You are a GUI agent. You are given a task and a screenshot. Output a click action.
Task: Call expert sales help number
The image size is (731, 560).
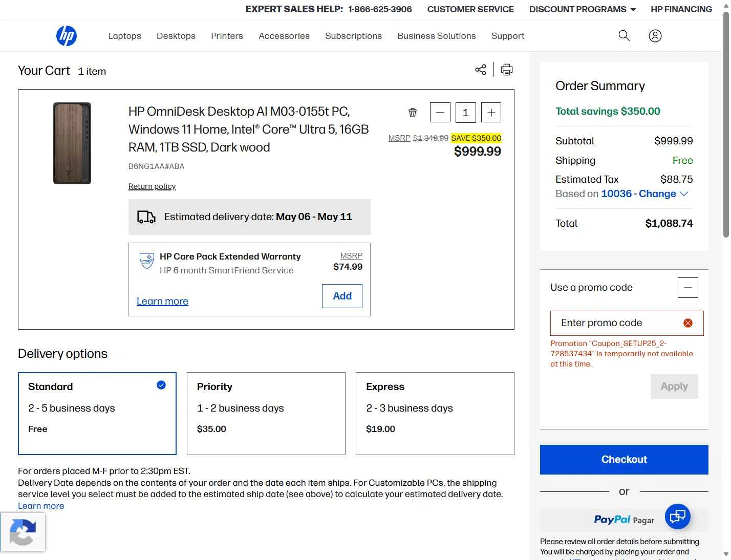point(380,9)
